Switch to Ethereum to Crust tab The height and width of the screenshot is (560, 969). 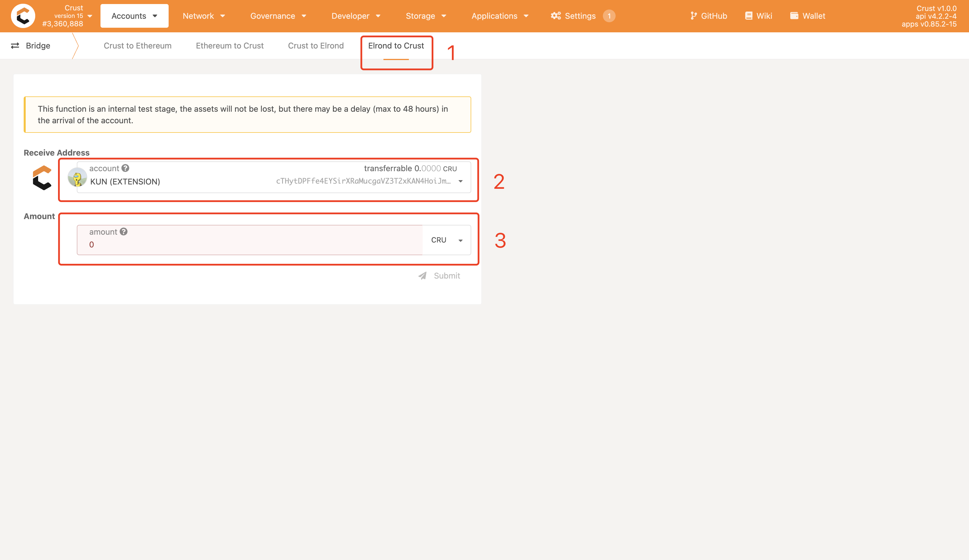(230, 46)
